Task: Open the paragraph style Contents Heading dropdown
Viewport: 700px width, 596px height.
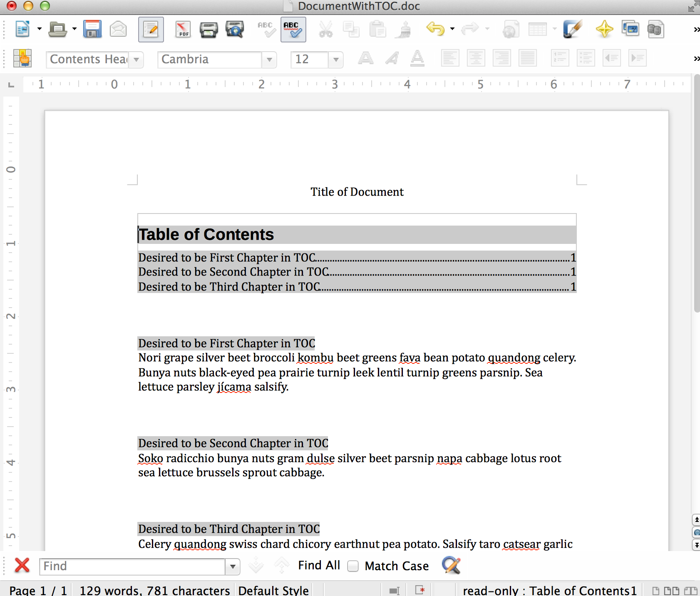Action: (x=136, y=60)
